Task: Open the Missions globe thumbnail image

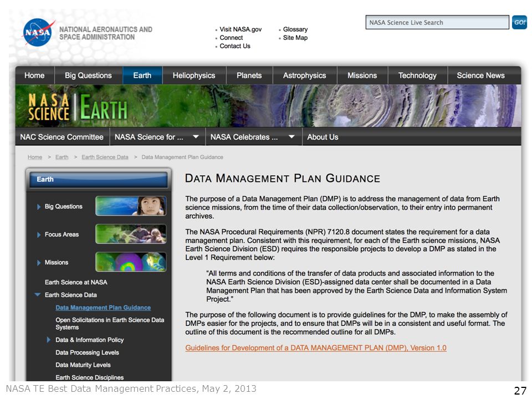Action: 131,262
